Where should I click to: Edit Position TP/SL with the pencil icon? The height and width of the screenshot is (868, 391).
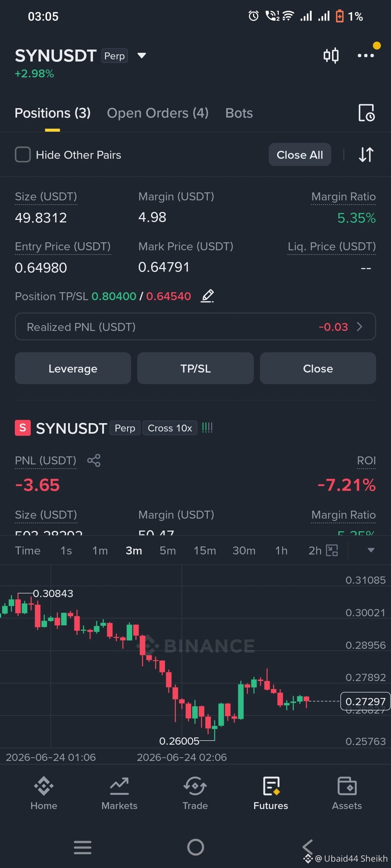pos(207,296)
